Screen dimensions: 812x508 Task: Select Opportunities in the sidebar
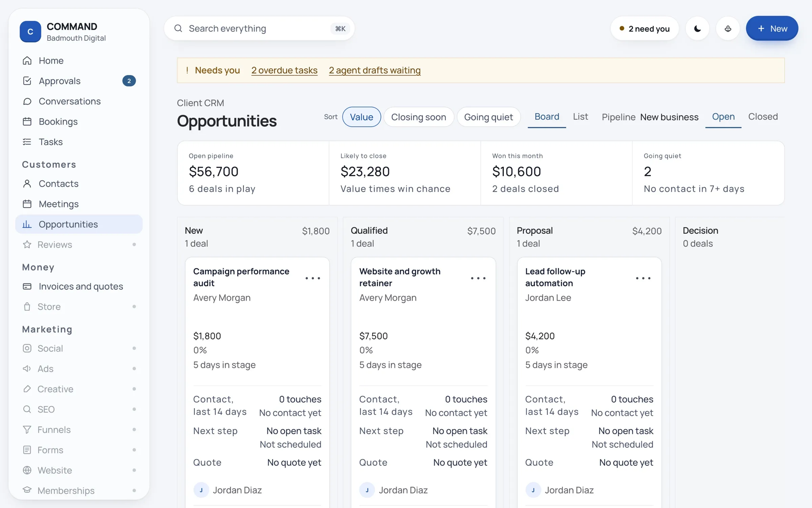click(x=79, y=224)
